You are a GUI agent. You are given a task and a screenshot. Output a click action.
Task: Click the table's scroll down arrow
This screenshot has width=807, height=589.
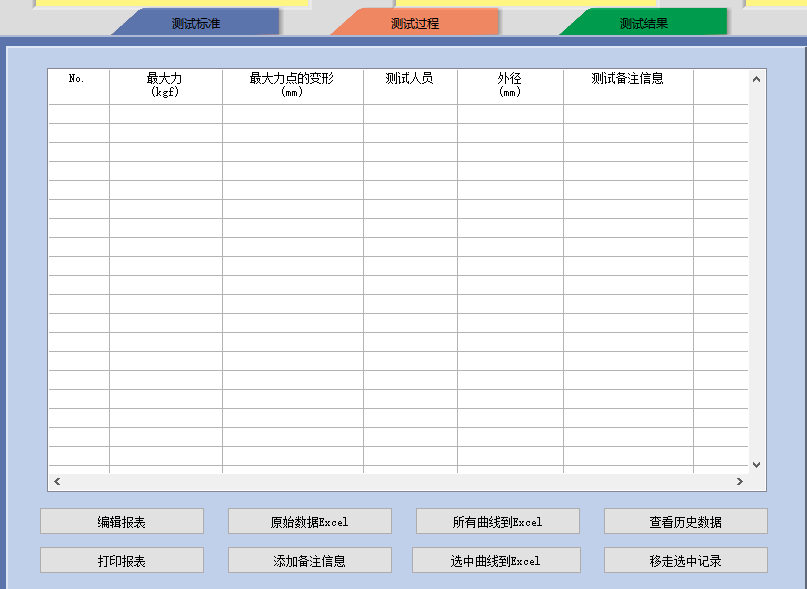tap(756, 464)
